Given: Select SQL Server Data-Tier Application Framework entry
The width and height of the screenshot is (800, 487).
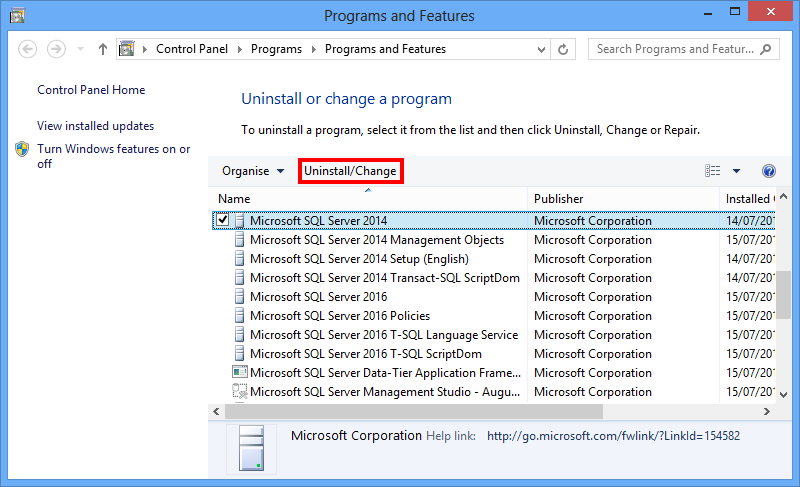Looking at the screenshot, I should point(385,373).
